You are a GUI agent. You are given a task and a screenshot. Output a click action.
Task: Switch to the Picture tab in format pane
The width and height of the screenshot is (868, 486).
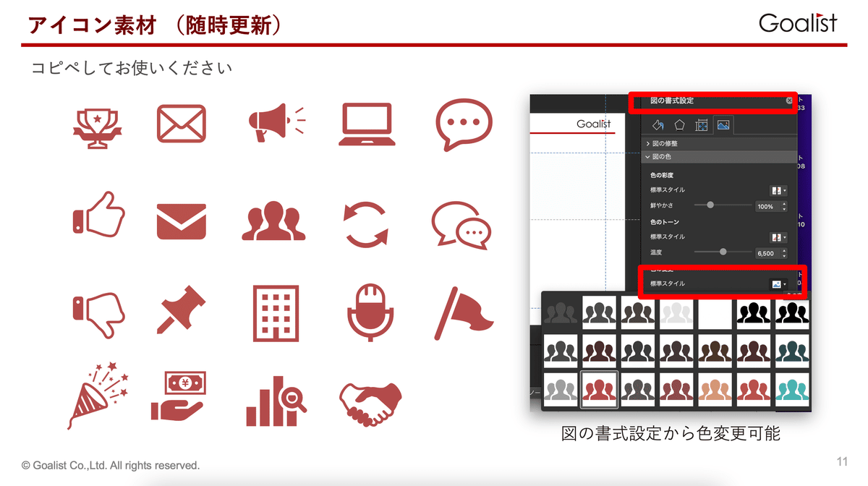(x=723, y=124)
